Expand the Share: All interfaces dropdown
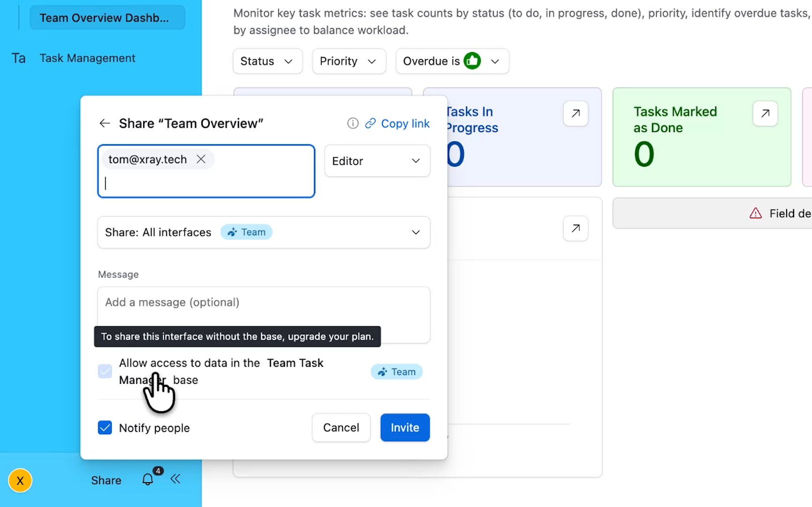 pyautogui.click(x=263, y=232)
